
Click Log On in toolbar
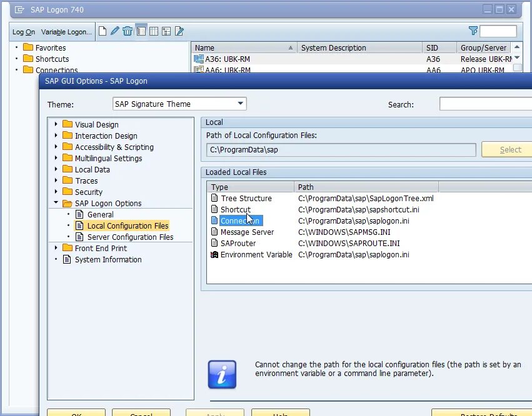click(24, 32)
